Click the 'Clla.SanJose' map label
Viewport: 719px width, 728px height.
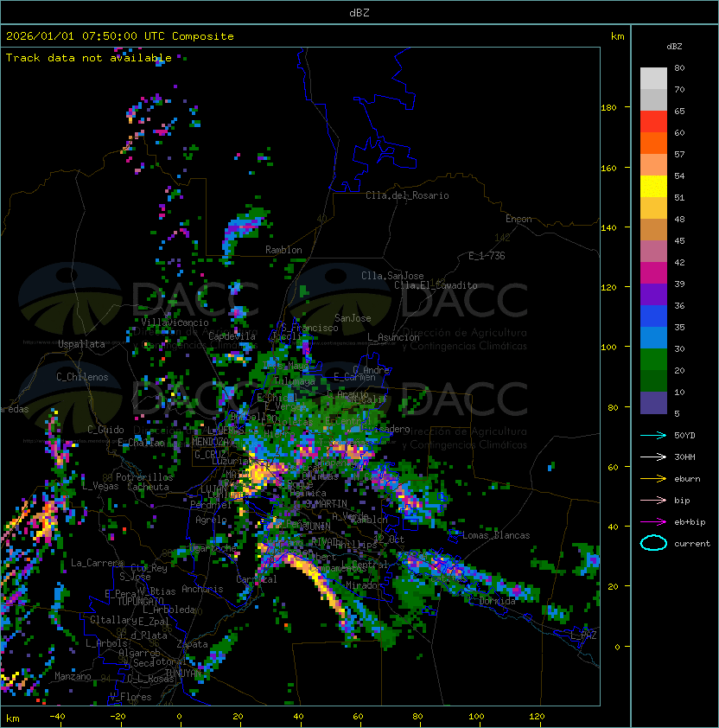pyautogui.click(x=392, y=276)
